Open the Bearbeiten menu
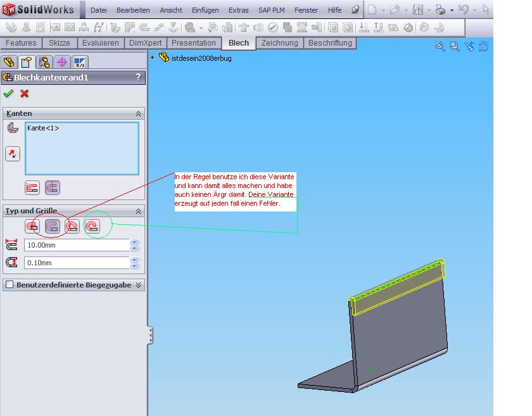The image size is (532, 416). [133, 10]
